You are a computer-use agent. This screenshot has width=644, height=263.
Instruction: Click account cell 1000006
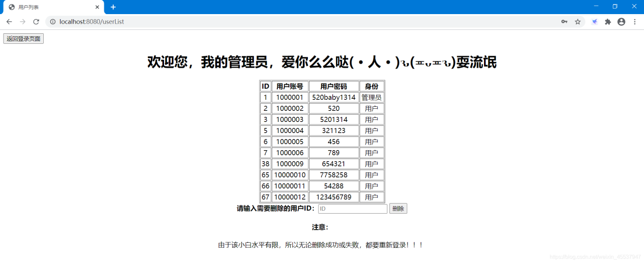tap(290, 153)
